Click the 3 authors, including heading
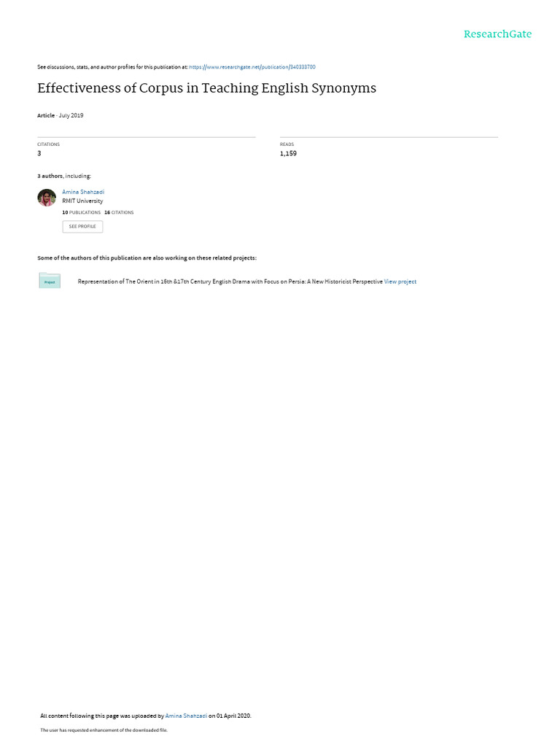This screenshot has height=747, width=560. tap(64, 177)
